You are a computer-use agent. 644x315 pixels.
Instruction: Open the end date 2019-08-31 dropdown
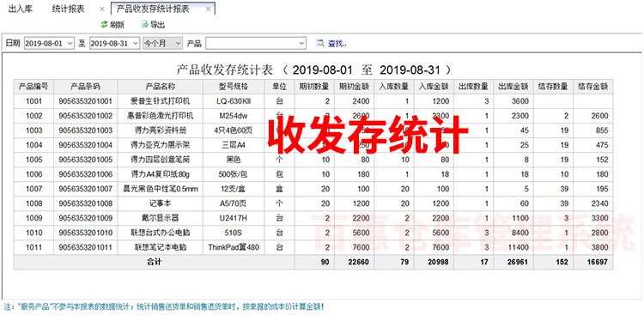point(136,43)
